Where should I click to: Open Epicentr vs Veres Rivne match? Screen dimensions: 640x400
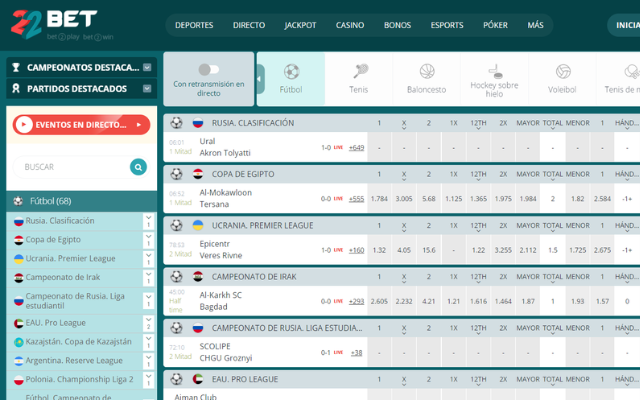click(x=221, y=250)
